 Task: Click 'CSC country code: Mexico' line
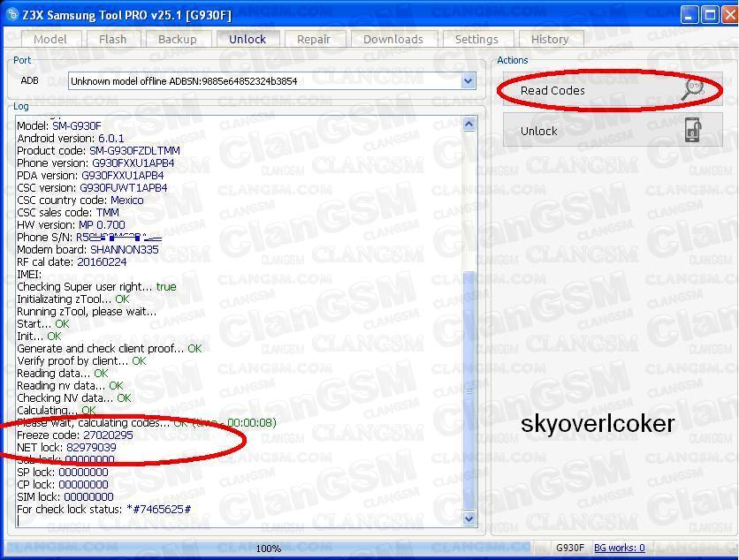(x=80, y=201)
